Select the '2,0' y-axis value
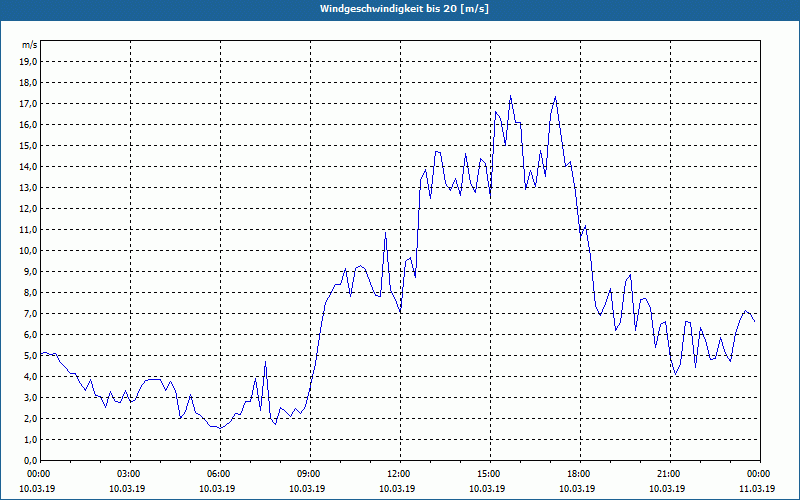This screenshot has width=800, height=500. point(31,419)
